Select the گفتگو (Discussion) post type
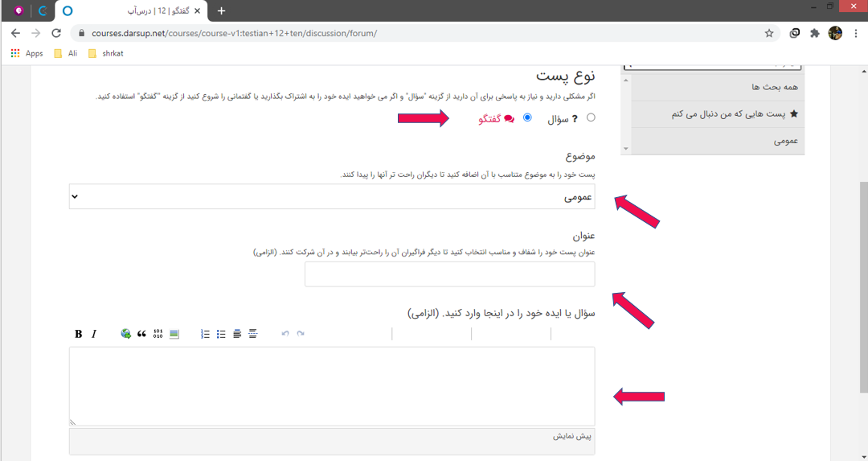The image size is (868, 461). [527, 117]
